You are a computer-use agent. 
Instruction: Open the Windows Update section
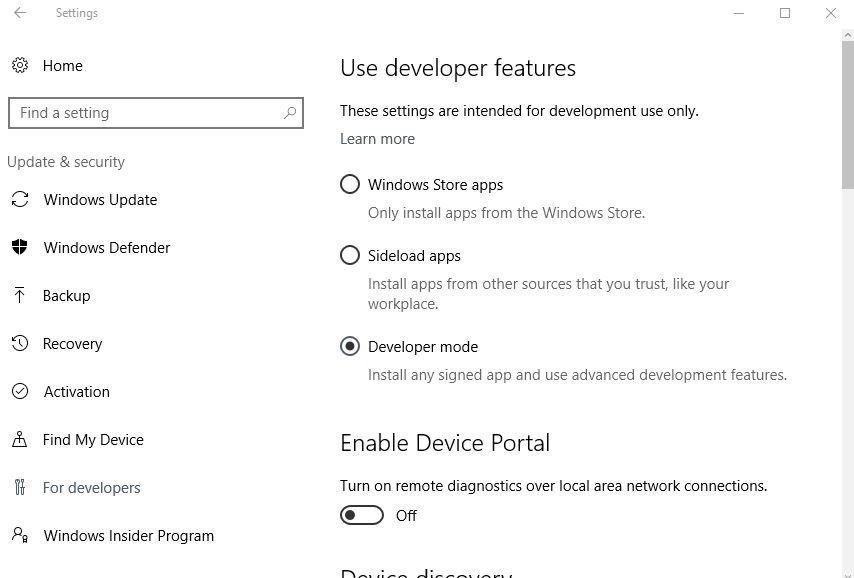coord(101,200)
